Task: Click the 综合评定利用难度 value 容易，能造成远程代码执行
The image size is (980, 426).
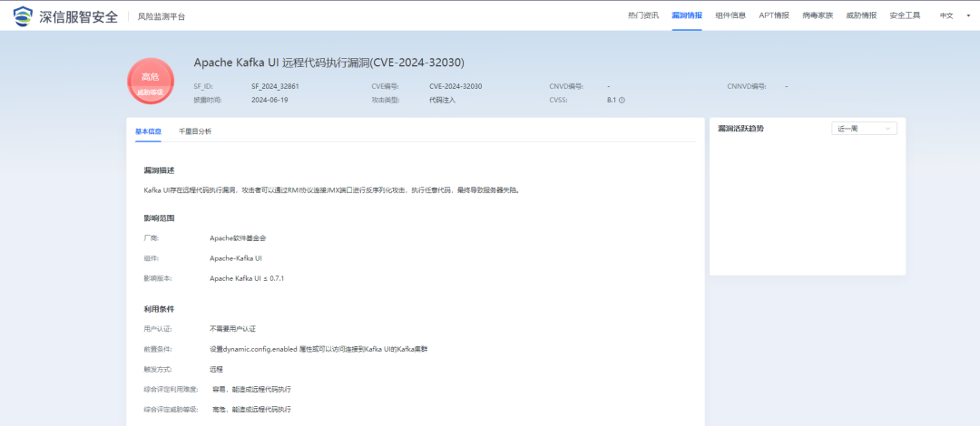Action: pos(251,389)
